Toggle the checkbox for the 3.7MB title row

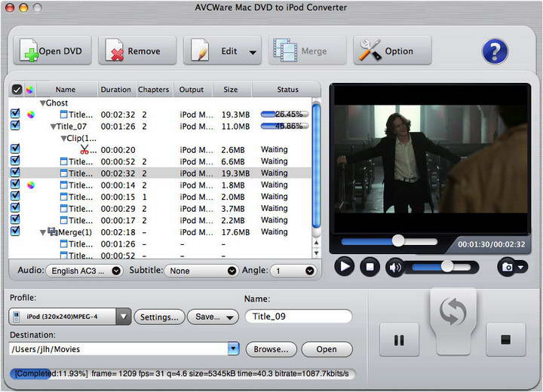[15, 207]
